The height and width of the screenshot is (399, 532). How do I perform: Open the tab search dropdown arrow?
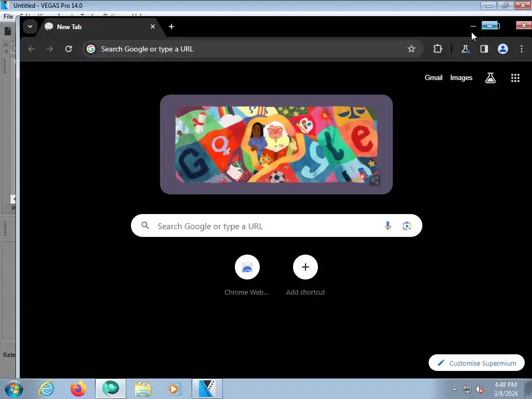tap(30, 26)
